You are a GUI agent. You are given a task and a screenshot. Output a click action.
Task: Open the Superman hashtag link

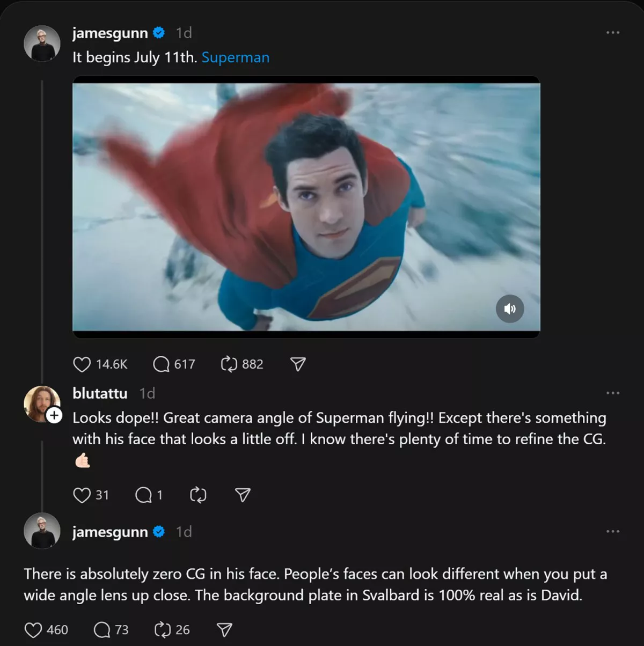236,57
